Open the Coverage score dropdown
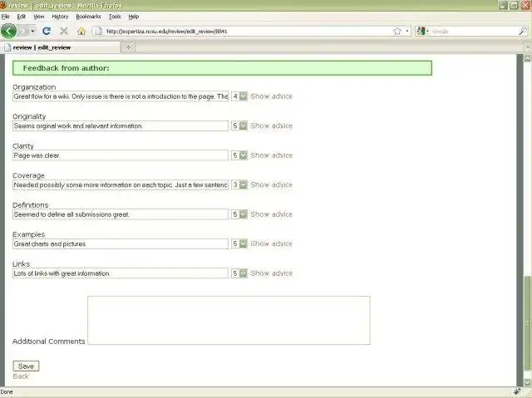 click(x=239, y=184)
